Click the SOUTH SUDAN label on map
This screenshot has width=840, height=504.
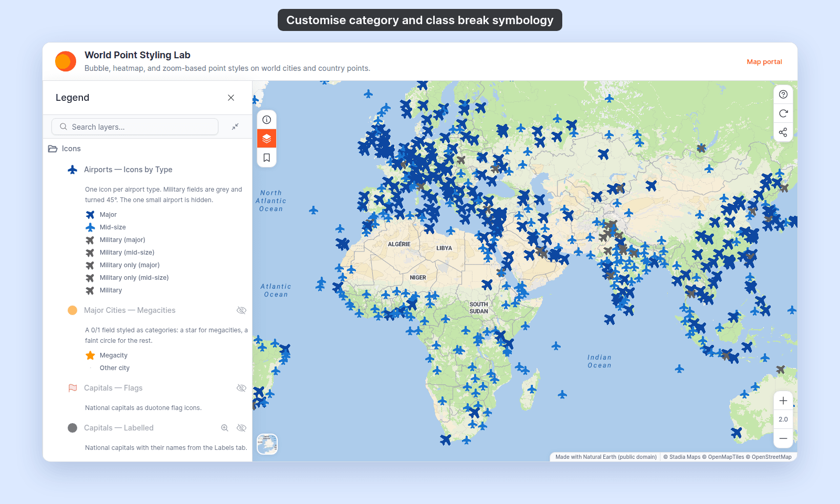click(479, 308)
